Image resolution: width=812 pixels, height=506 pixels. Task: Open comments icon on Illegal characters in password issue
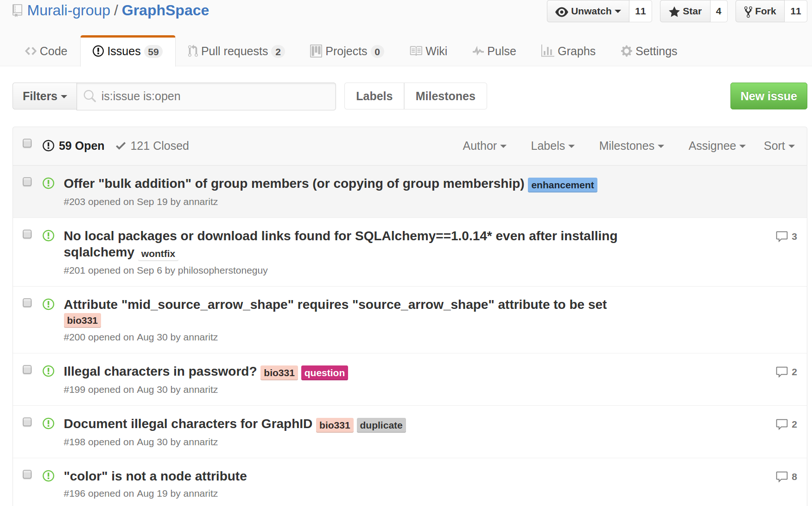(782, 372)
